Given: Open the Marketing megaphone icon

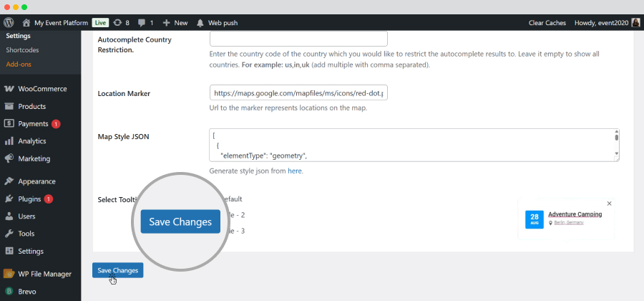Looking at the screenshot, I should (x=9, y=158).
